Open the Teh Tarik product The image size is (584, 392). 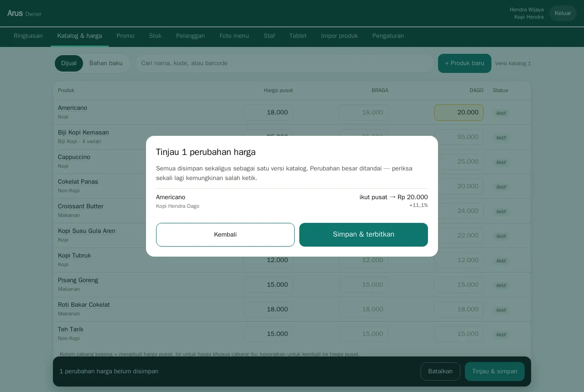[x=71, y=330]
